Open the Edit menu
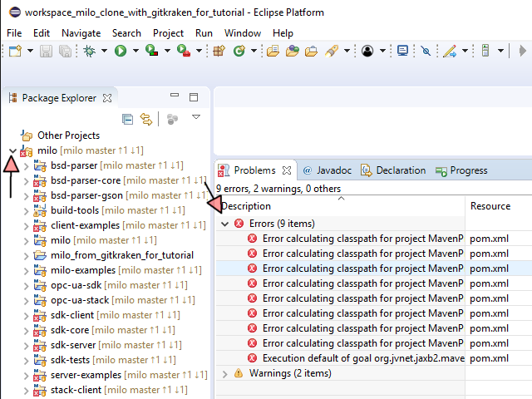The width and height of the screenshot is (532, 399). point(42,33)
